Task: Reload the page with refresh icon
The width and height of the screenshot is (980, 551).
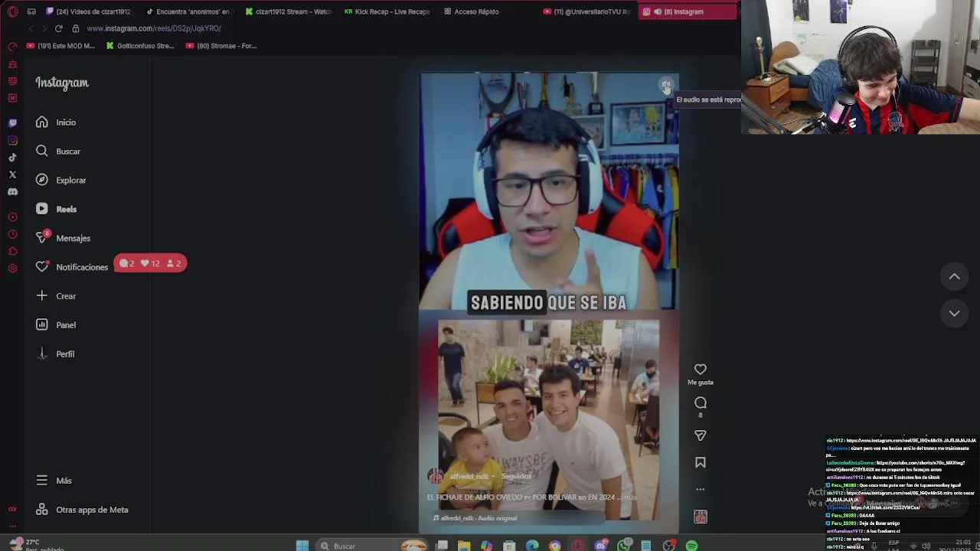Action: coord(58,28)
